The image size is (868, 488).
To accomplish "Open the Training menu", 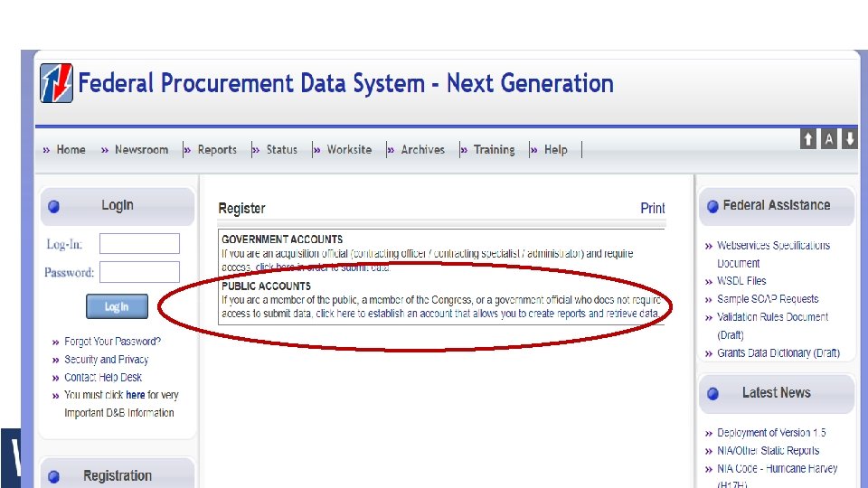I will 495,150.
